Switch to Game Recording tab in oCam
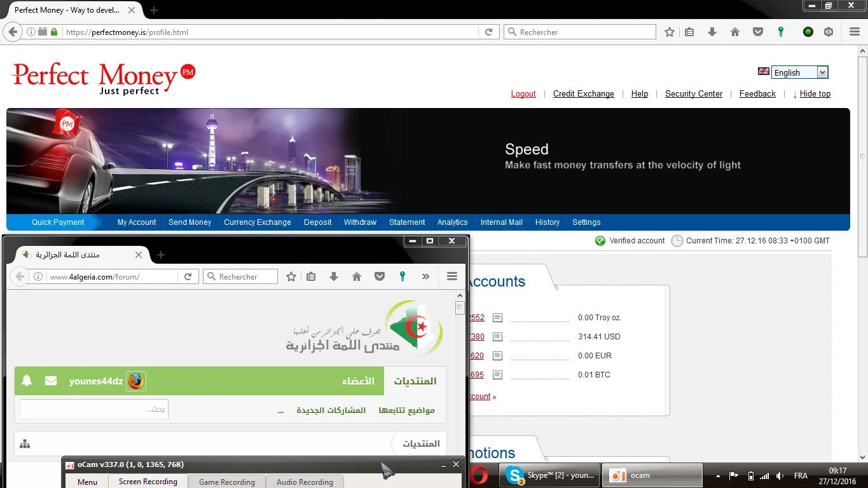The height and width of the screenshot is (488, 868). point(226,482)
